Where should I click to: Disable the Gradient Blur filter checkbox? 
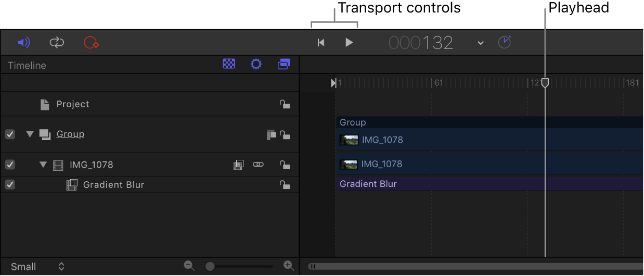[10, 184]
